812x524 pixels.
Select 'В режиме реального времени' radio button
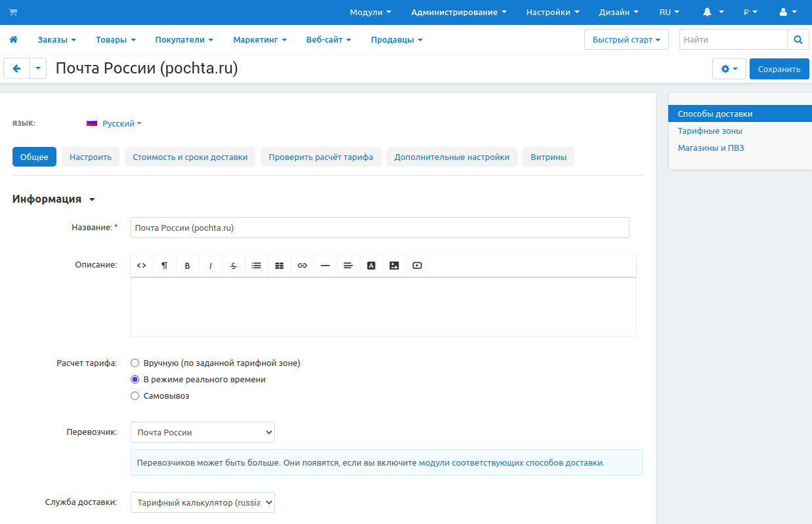[135, 380]
